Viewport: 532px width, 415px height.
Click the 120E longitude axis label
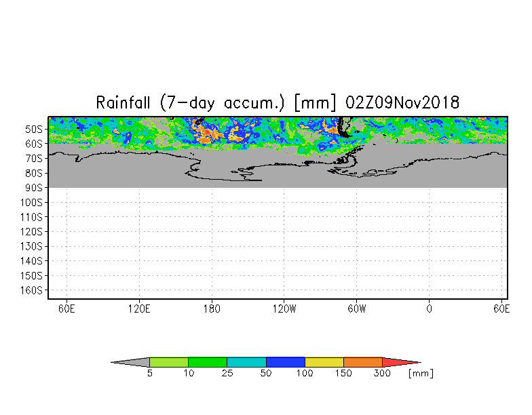tap(139, 309)
